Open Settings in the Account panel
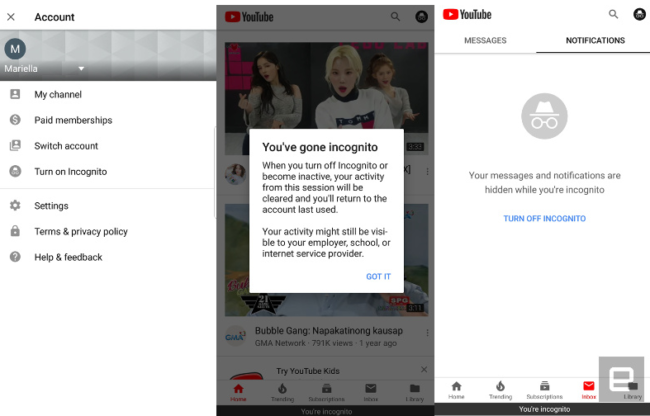650x416 pixels. 51,206
